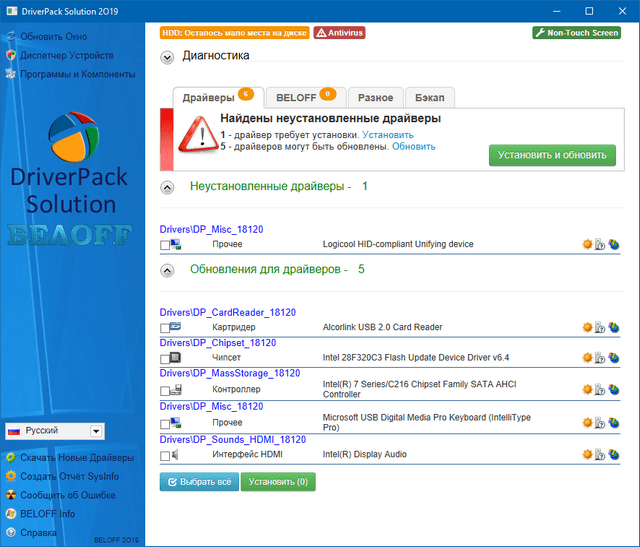Collapse the Диагностика section
This screenshot has width=640, height=547.
coord(167,57)
